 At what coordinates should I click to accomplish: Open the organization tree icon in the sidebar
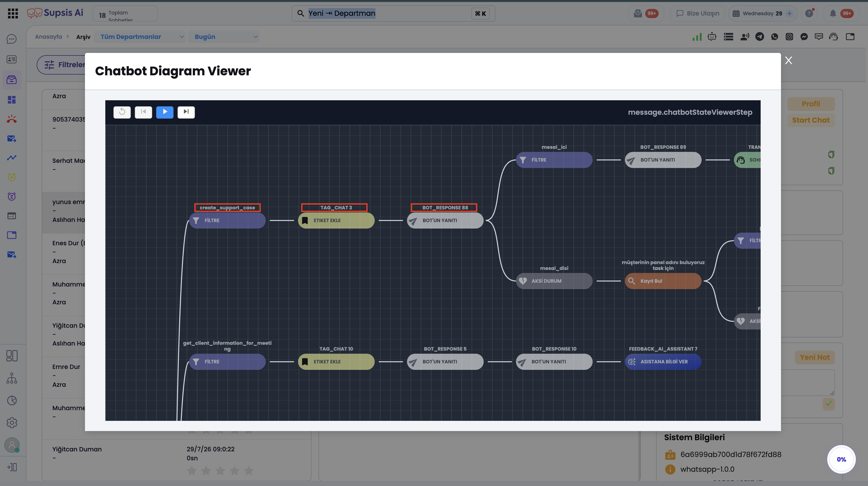pyautogui.click(x=12, y=378)
